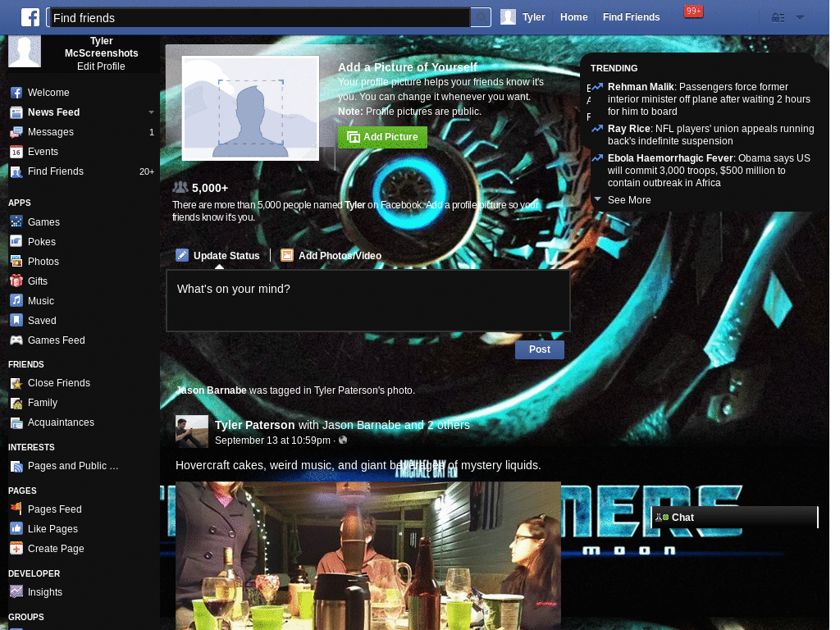840x630 pixels.
Task: Click the Create Page plus icon
Action: click(16, 548)
